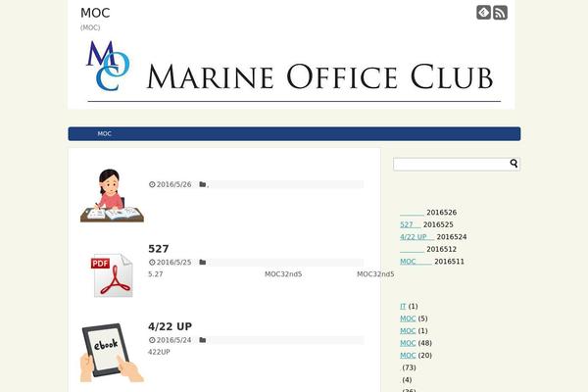
Task: Open the studying girl post thumbnail
Action: (112, 195)
